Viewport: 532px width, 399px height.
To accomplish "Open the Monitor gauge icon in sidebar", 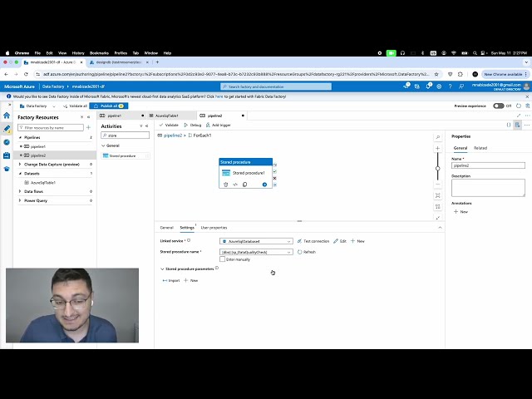I will pyautogui.click(x=7, y=142).
